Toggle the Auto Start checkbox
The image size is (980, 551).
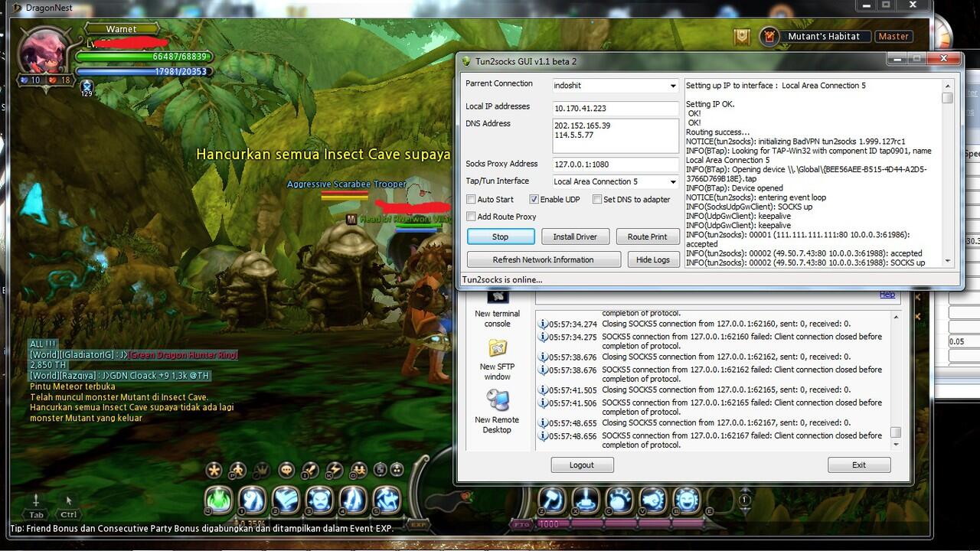click(x=472, y=200)
